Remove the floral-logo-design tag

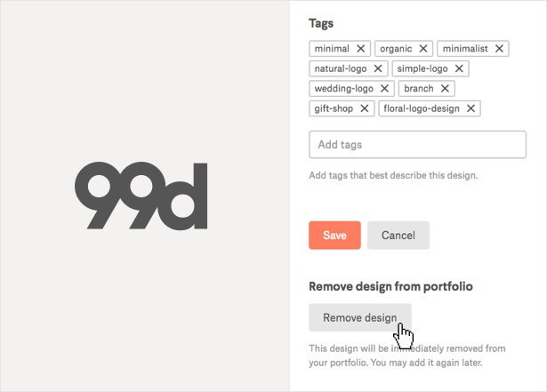point(471,108)
